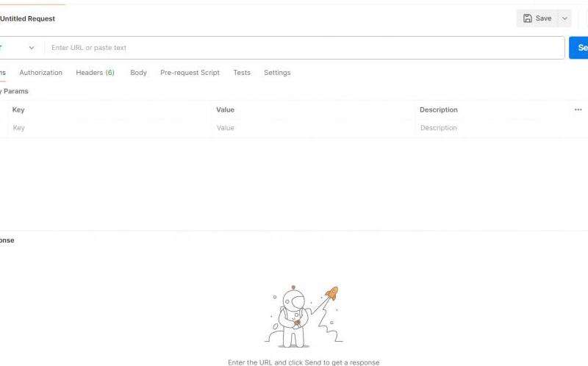This screenshot has height=366, width=588.
Task: Open the three-dot params table options
Action: (578, 110)
